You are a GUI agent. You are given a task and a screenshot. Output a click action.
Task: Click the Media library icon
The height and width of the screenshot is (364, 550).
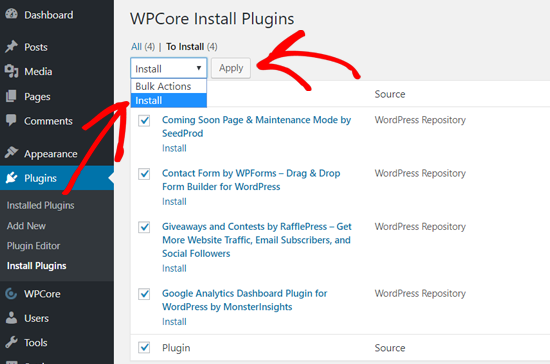point(11,71)
